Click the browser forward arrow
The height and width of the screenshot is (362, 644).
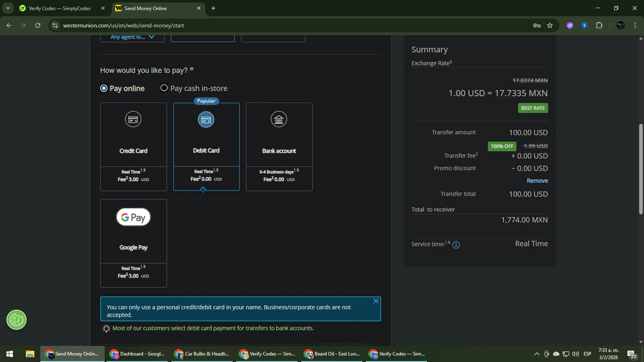(24, 25)
